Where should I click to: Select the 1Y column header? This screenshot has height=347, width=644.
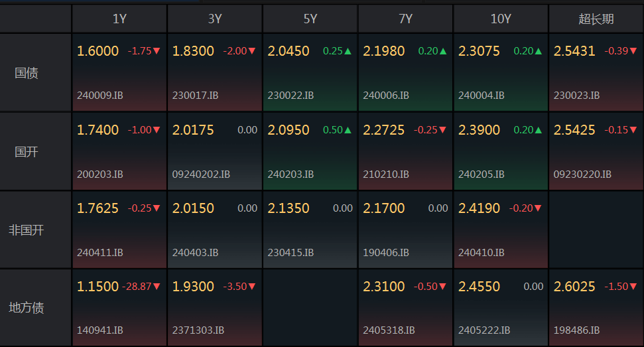pyautogui.click(x=119, y=19)
